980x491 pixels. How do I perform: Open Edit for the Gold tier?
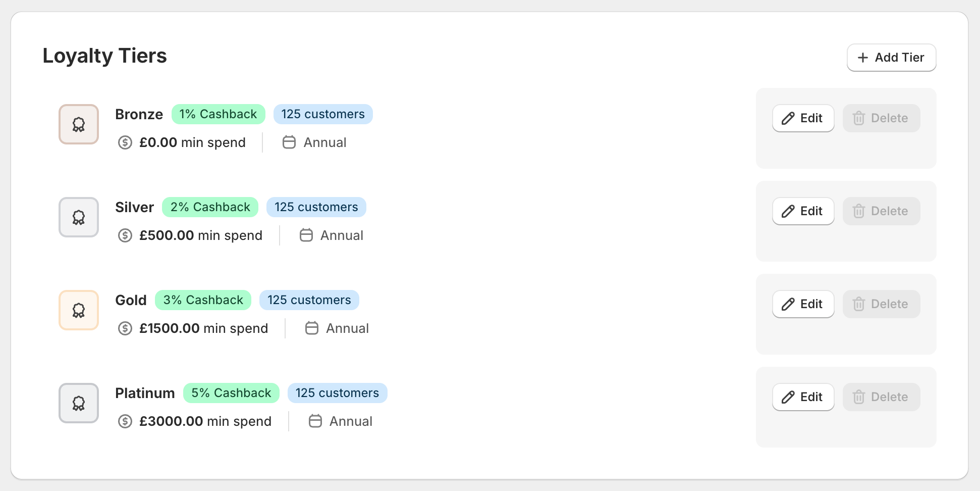803,304
